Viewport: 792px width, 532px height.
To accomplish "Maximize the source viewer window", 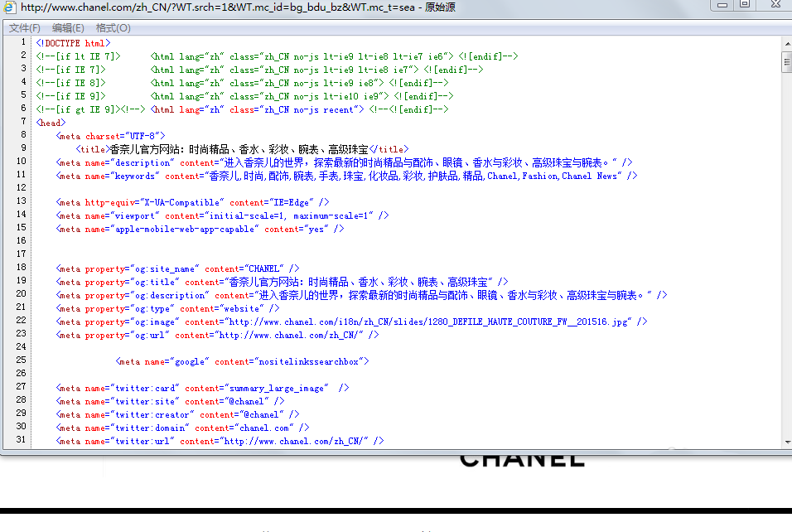I will (745, 4).
